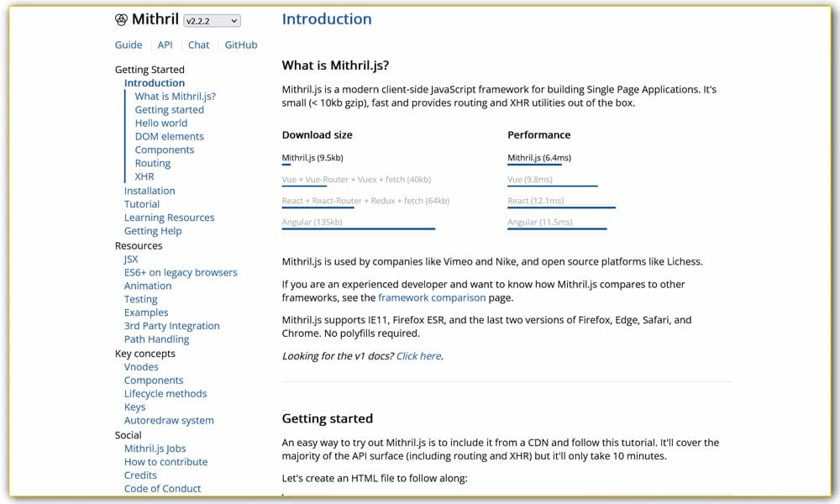Open the GitHub navigation link
The height and width of the screenshot is (504, 840).
tap(241, 45)
